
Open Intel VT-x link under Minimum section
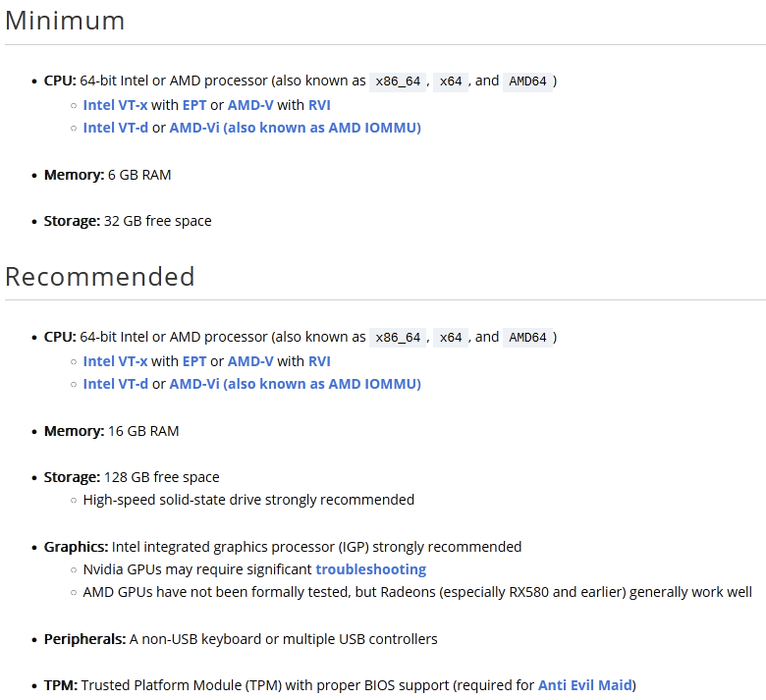tap(115, 104)
